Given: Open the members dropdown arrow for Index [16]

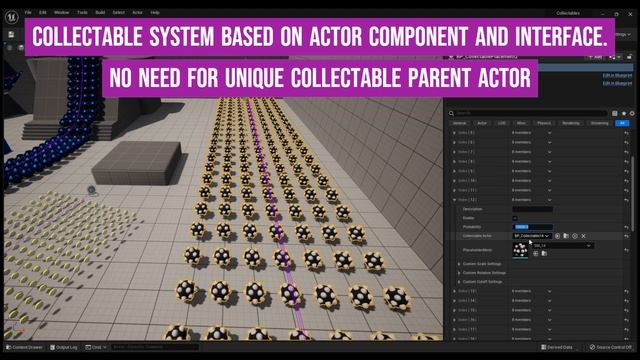Looking at the screenshot, I should (549, 320).
